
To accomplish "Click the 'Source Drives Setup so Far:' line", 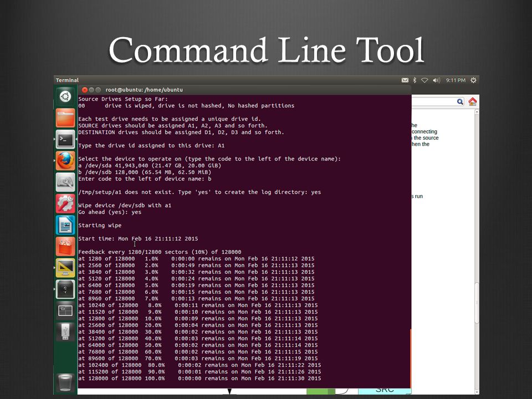I will pos(123,99).
